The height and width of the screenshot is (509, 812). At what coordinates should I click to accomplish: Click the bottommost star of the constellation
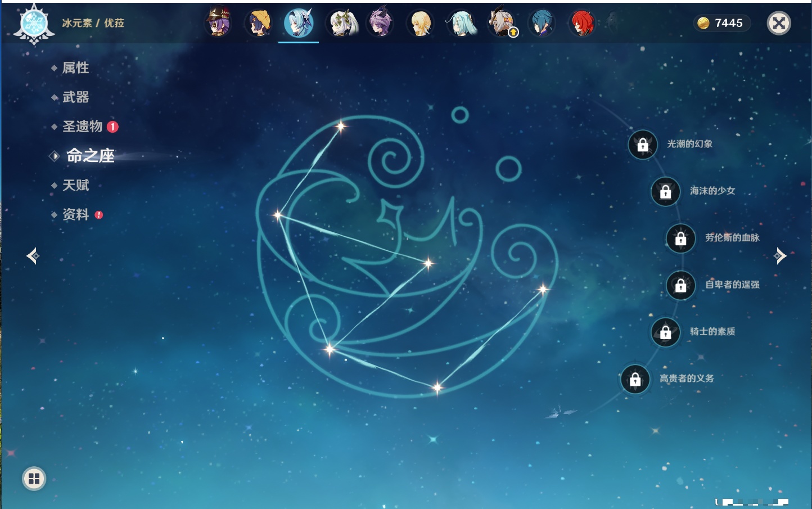click(437, 387)
